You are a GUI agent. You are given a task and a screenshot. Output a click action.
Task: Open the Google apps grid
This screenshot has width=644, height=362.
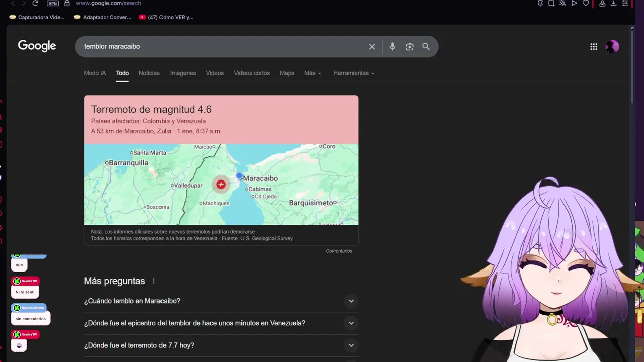[594, 47]
